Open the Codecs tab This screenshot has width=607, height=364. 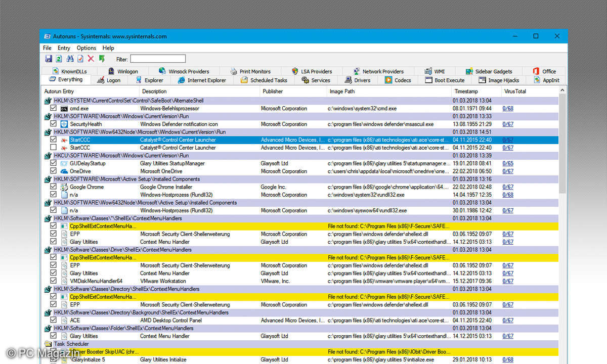(398, 80)
